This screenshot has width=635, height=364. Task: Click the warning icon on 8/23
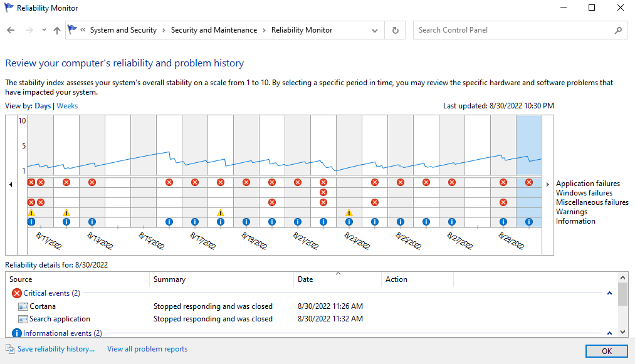(x=349, y=212)
